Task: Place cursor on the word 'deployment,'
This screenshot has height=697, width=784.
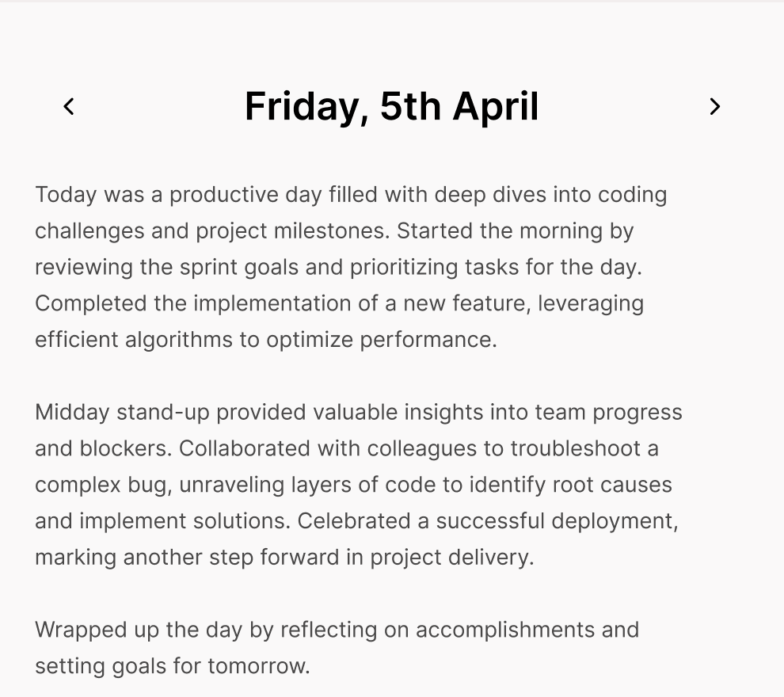Action: pyautogui.click(x=615, y=521)
